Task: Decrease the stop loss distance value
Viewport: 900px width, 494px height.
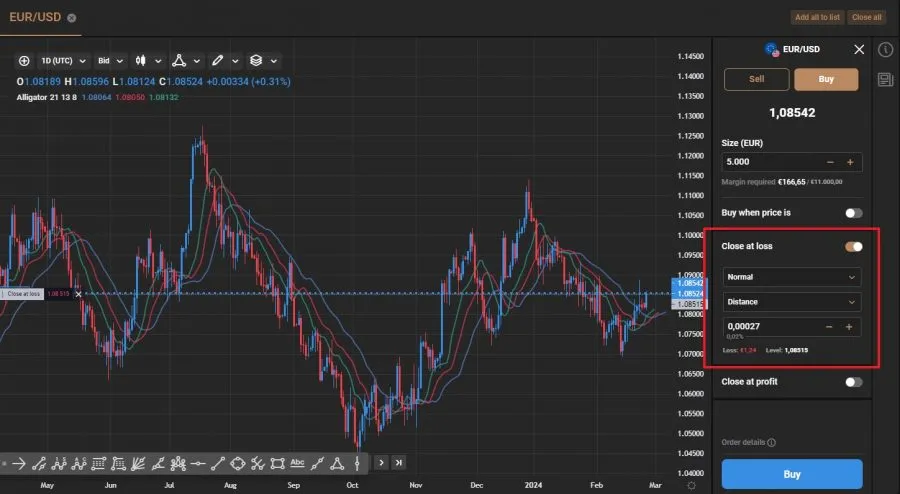Action: pyautogui.click(x=829, y=327)
